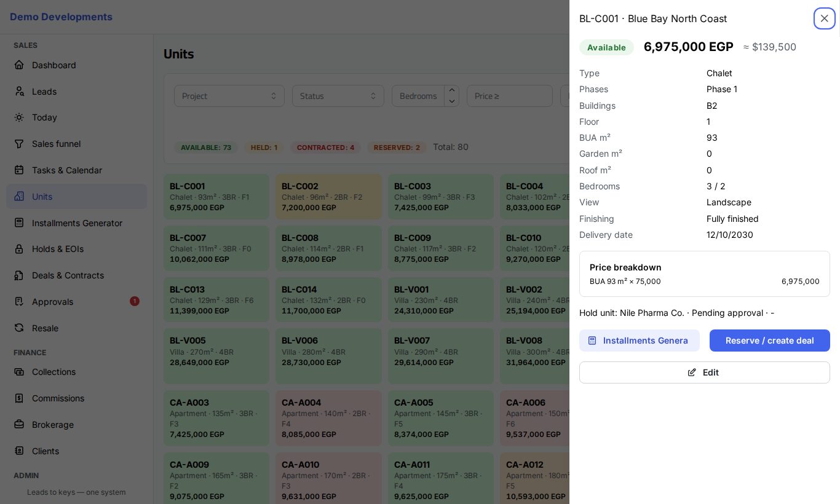The width and height of the screenshot is (840, 504).
Task: Click the Approvals notification badge
Action: (x=135, y=301)
